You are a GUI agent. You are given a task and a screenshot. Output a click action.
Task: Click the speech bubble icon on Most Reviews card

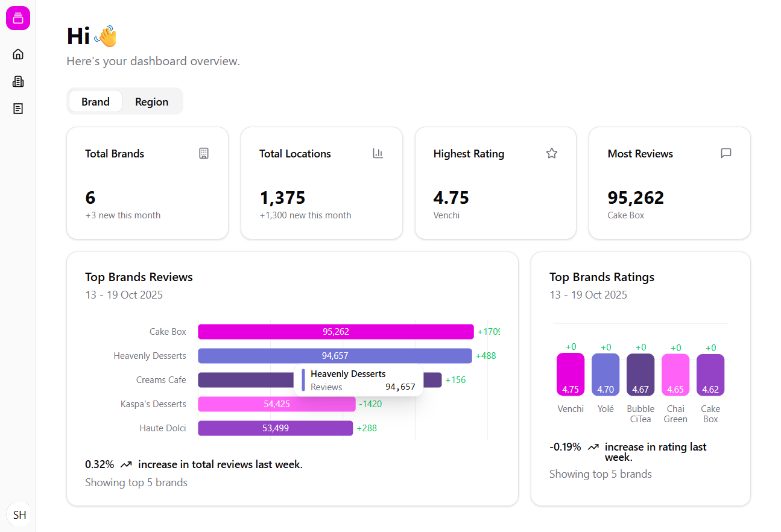pos(726,153)
